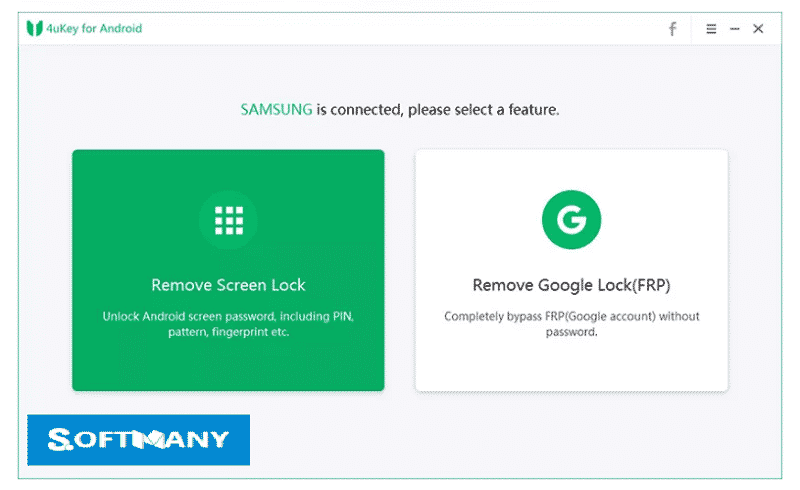Open the Facebook page icon
The width and height of the screenshot is (800, 490).
(672, 29)
